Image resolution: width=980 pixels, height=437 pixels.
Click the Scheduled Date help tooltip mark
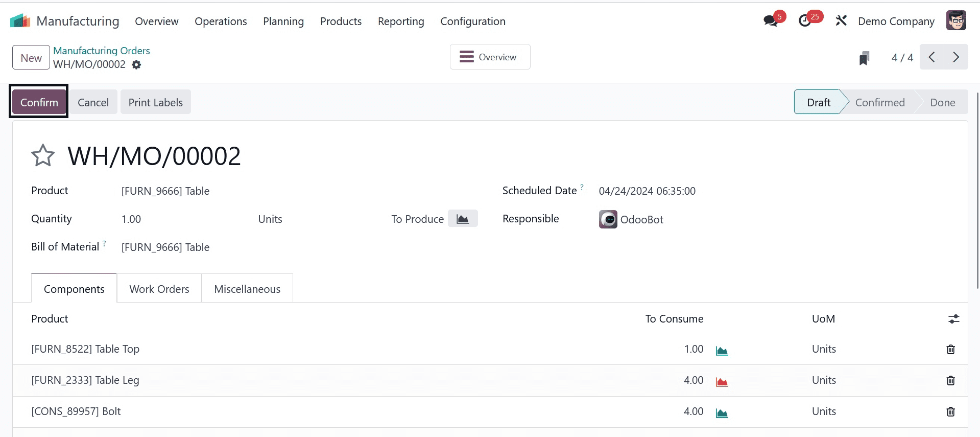(582, 187)
